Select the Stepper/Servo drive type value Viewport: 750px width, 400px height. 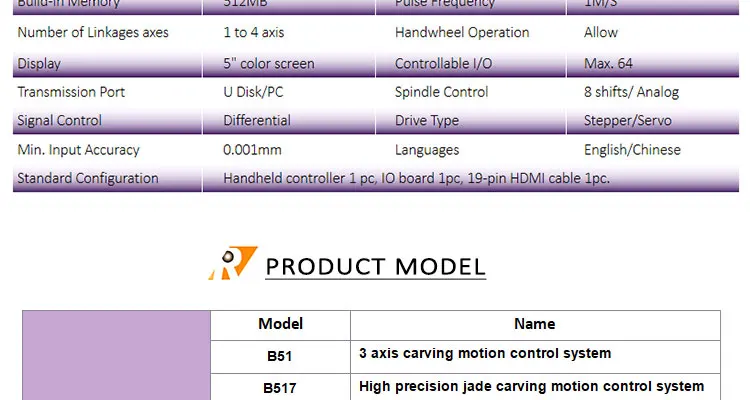coord(627,121)
